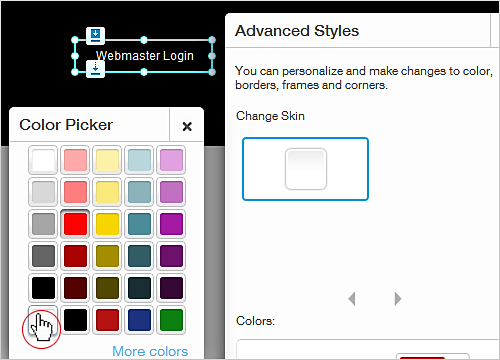Select the Webmaster Login text element

pyautogui.click(x=145, y=56)
